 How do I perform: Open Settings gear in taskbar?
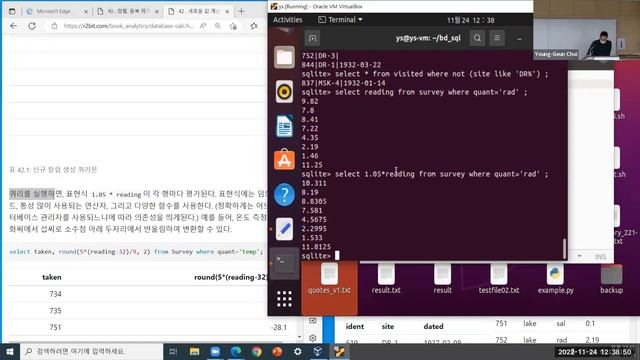click(x=298, y=351)
